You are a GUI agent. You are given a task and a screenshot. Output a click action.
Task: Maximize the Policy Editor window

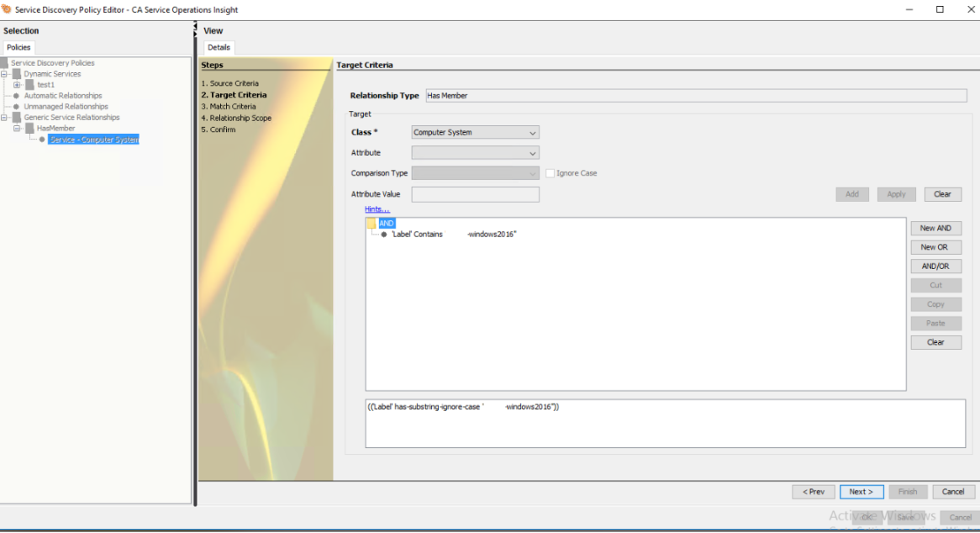(940, 9)
